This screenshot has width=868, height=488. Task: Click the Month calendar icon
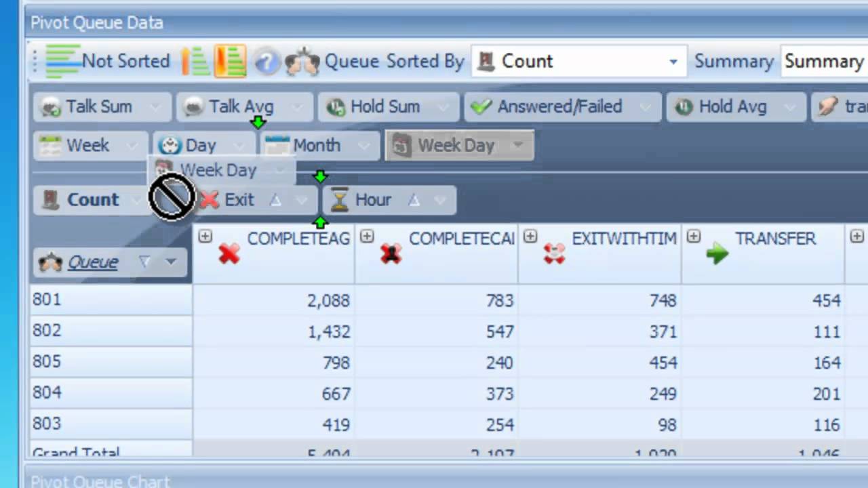pyautogui.click(x=277, y=145)
